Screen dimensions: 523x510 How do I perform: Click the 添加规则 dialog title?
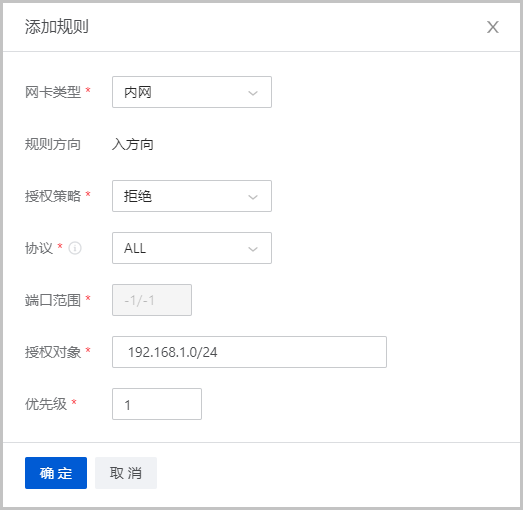tap(57, 27)
